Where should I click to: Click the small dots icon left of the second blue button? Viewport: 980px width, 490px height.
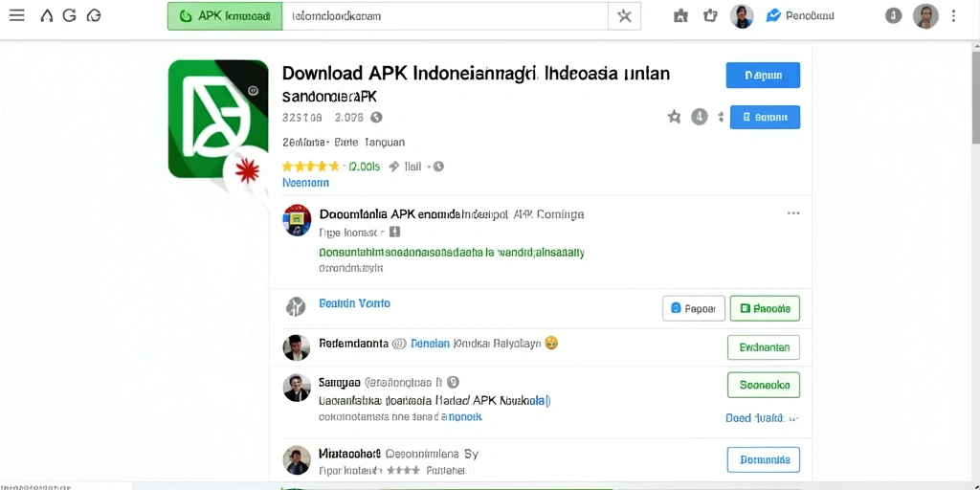pos(720,117)
